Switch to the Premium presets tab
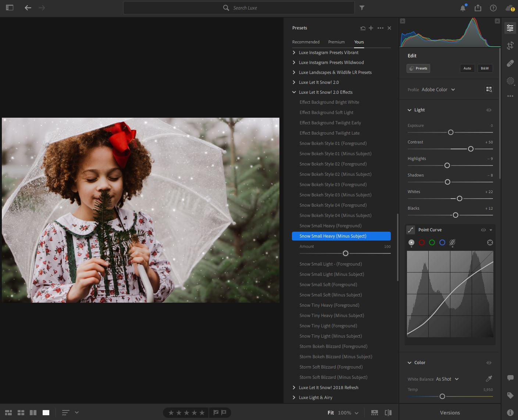Screen dimensions: 518x420 336,42
